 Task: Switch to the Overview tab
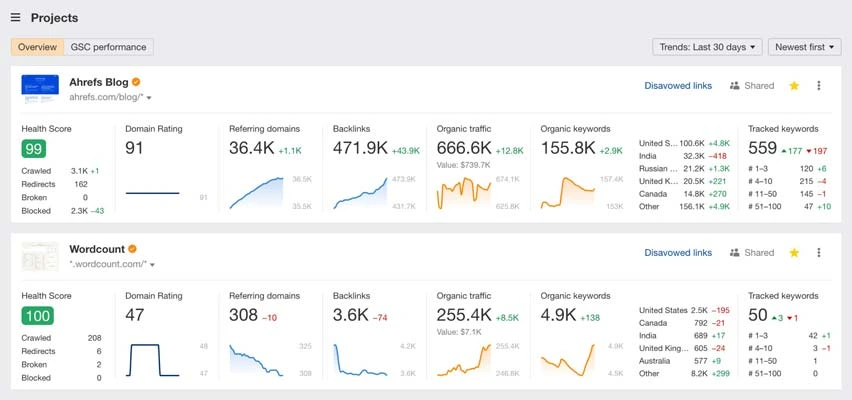37,47
